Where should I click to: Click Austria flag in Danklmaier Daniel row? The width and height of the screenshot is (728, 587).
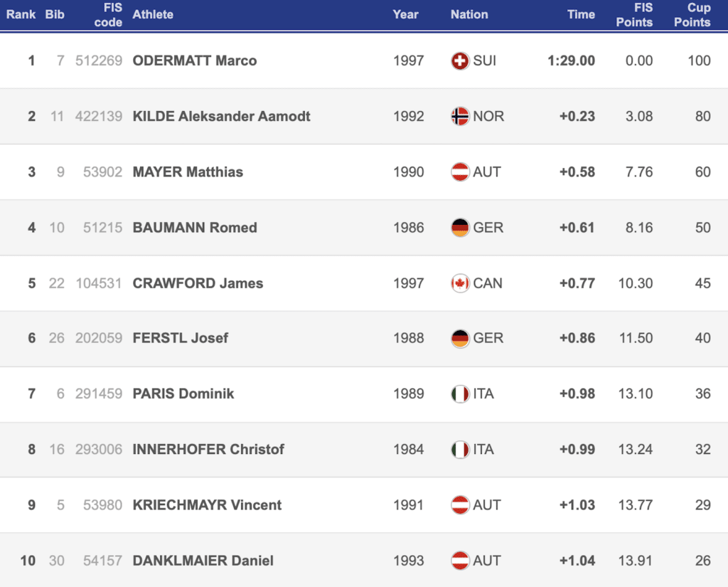pyautogui.click(x=460, y=561)
